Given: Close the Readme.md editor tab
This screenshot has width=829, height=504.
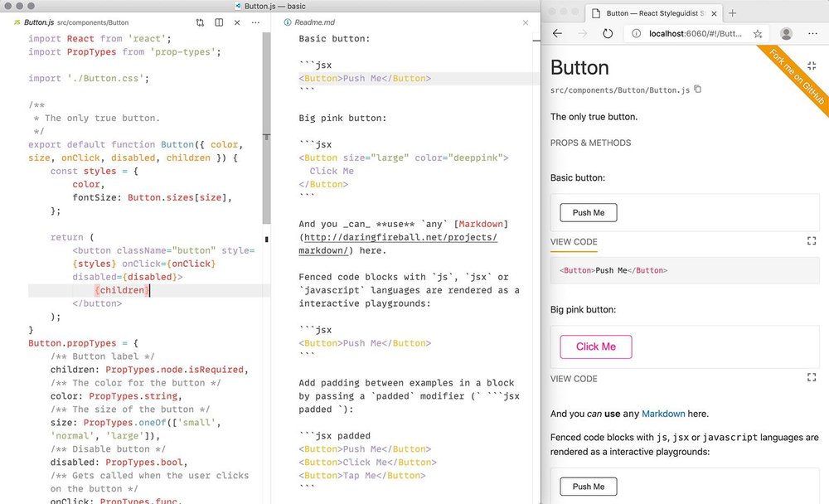Looking at the screenshot, I should [525, 22].
